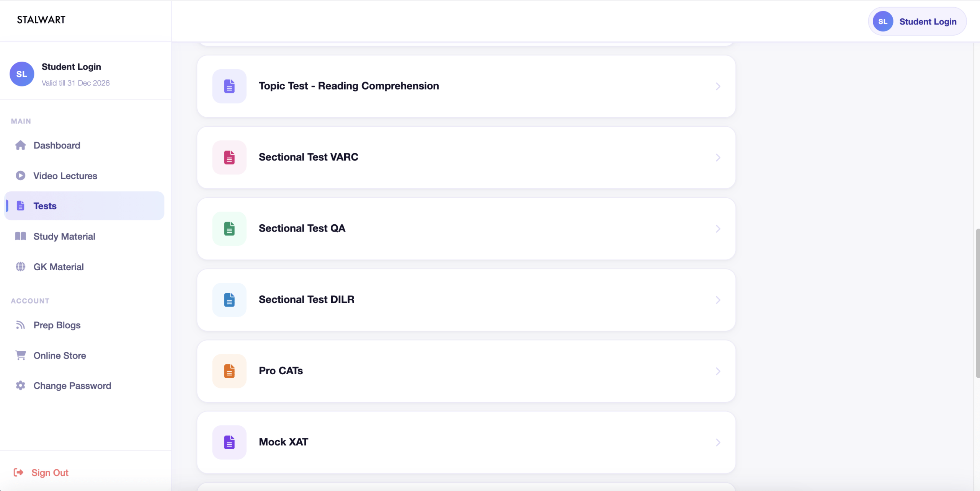Click the orange Pro CATs document icon

[229, 371]
